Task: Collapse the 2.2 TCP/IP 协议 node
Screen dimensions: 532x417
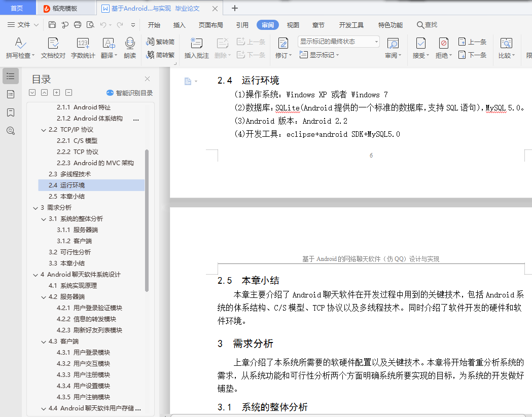Action: (x=44, y=130)
